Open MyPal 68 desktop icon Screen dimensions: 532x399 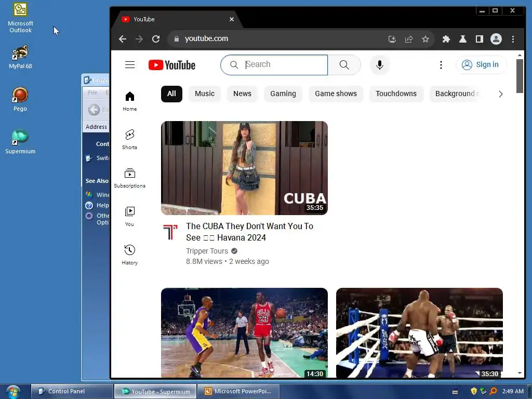20,57
